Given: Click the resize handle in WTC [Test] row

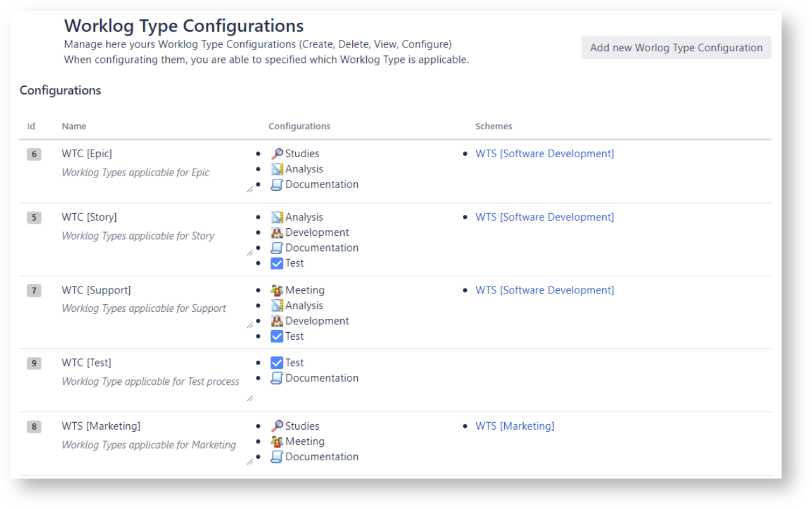Looking at the screenshot, I should 250,398.
